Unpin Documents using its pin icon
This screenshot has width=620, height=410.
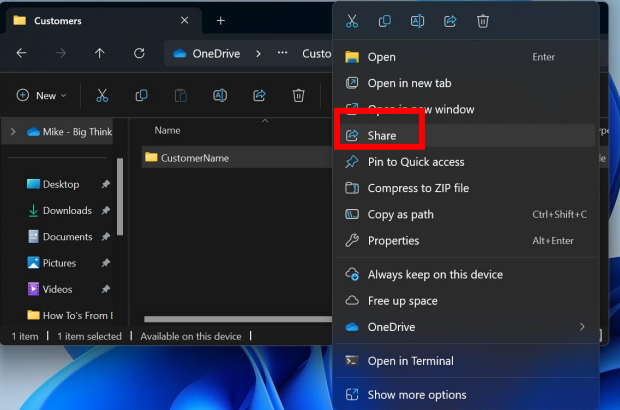point(106,237)
